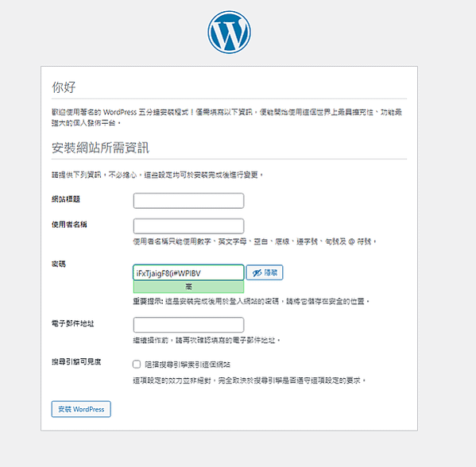This screenshot has height=467, width=476.
Task: Click the WordPress logo at top
Action: [229, 32]
